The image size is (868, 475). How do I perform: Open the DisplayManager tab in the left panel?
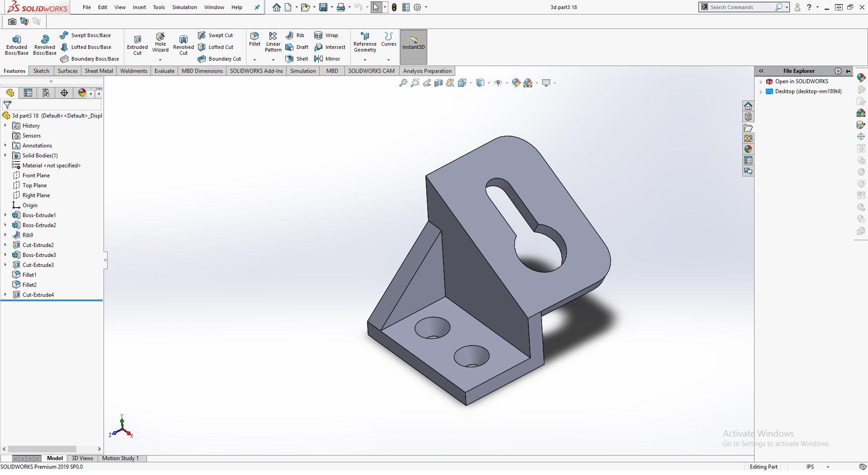click(82, 93)
